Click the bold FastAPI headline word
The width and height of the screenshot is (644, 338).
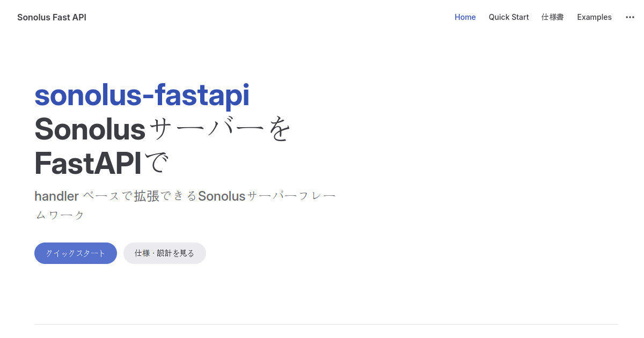pyautogui.click(x=88, y=164)
